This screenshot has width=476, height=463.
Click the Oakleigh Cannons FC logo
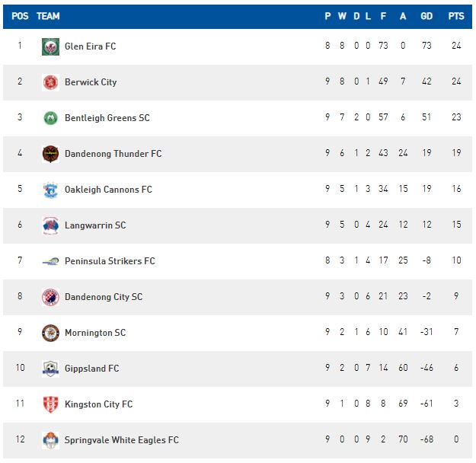50,190
